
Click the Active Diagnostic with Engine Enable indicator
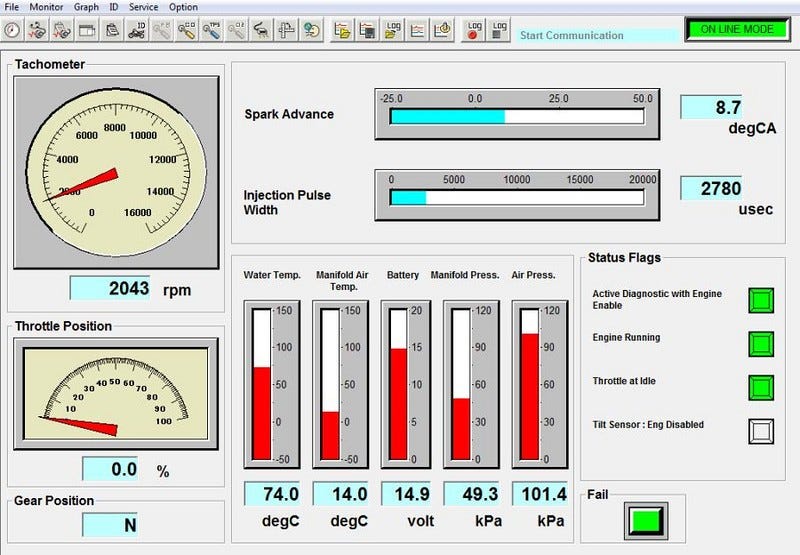tap(761, 300)
